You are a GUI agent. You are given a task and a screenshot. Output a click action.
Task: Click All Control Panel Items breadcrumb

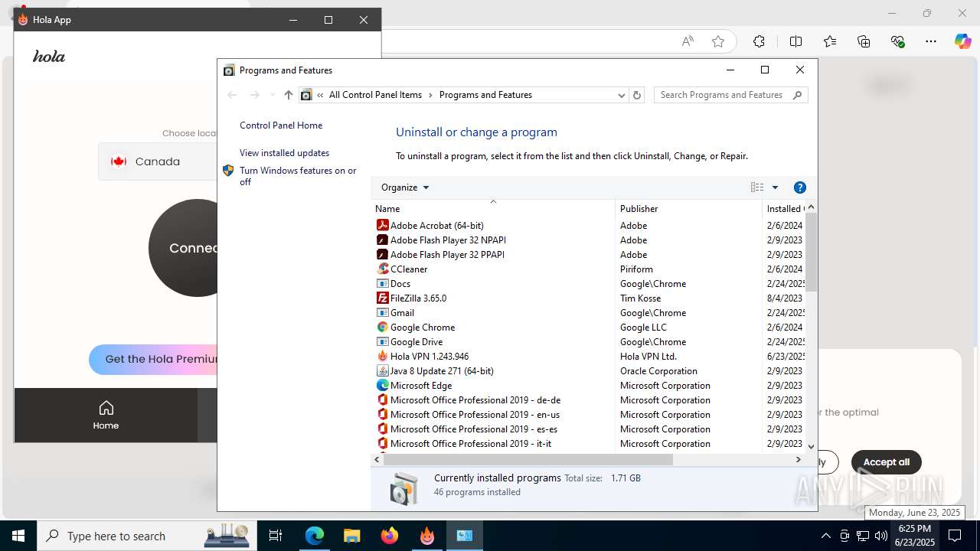point(375,95)
